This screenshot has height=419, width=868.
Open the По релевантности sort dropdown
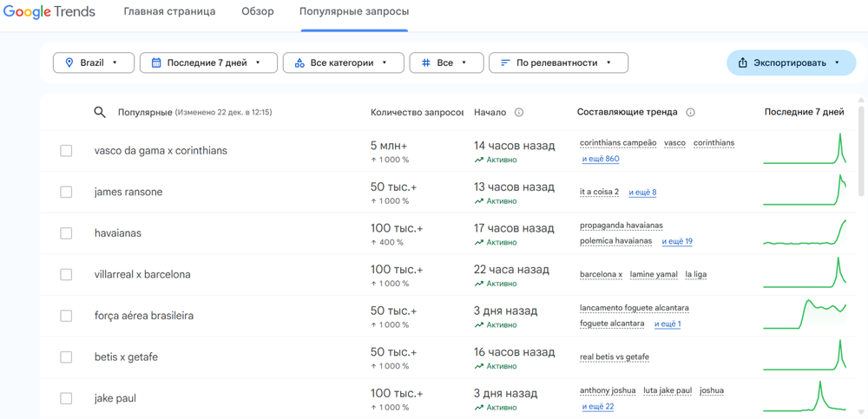point(558,62)
